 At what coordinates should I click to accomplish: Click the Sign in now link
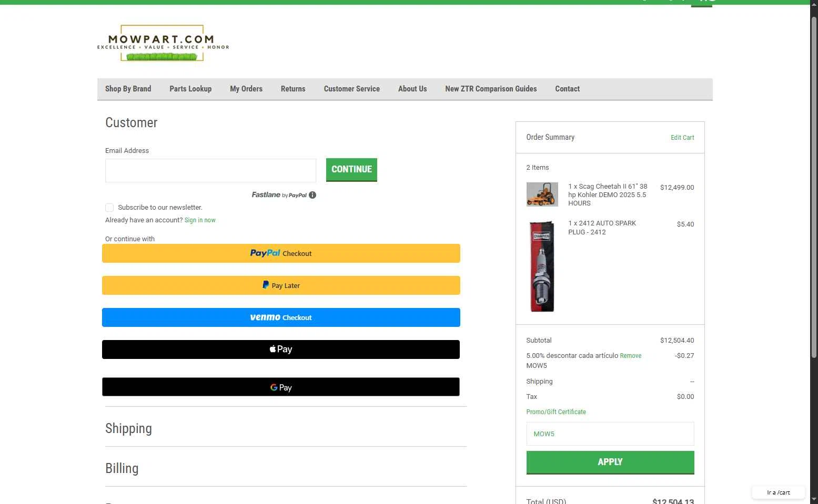[x=200, y=220]
